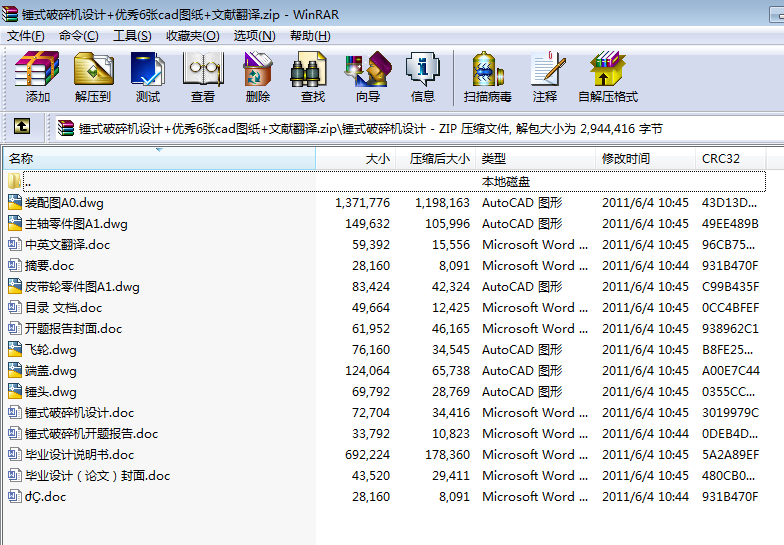
Task: Click the archive icon in the address bar
Action: point(66,128)
